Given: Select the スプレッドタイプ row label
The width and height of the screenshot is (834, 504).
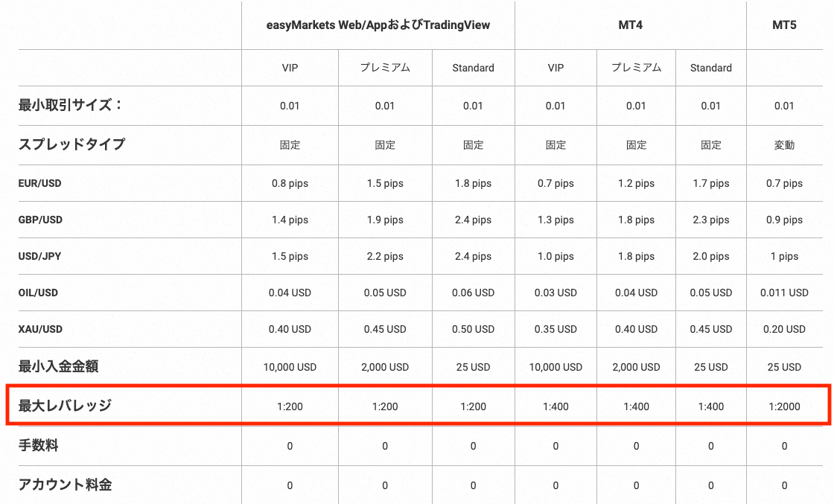Looking at the screenshot, I should coord(71,144).
